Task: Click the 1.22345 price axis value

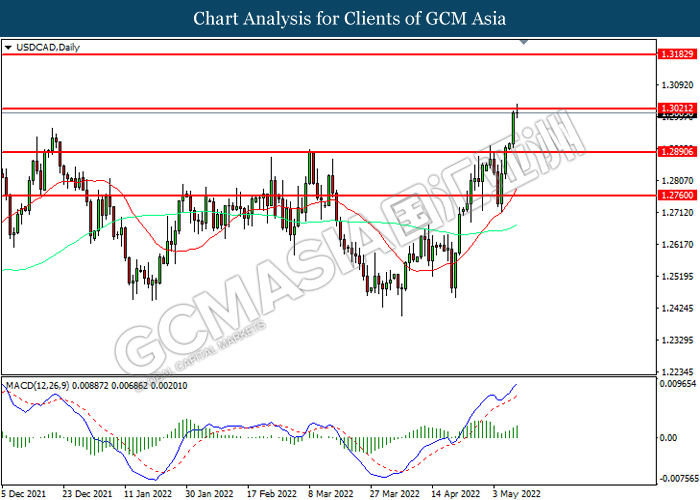Action: [677, 372]
